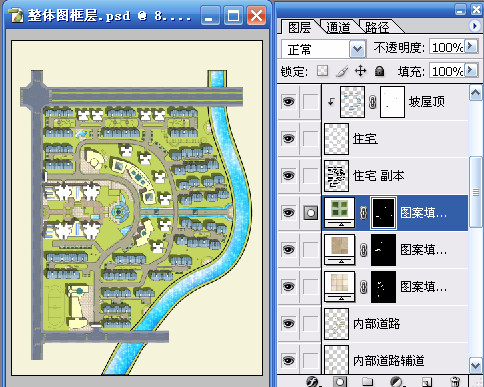Click chain link icon on brown 图案填充 layer

tap(363, 250)
